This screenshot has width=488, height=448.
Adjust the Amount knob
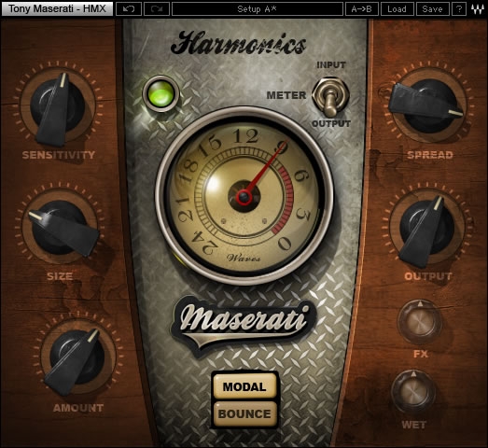(x=77, y=357)
